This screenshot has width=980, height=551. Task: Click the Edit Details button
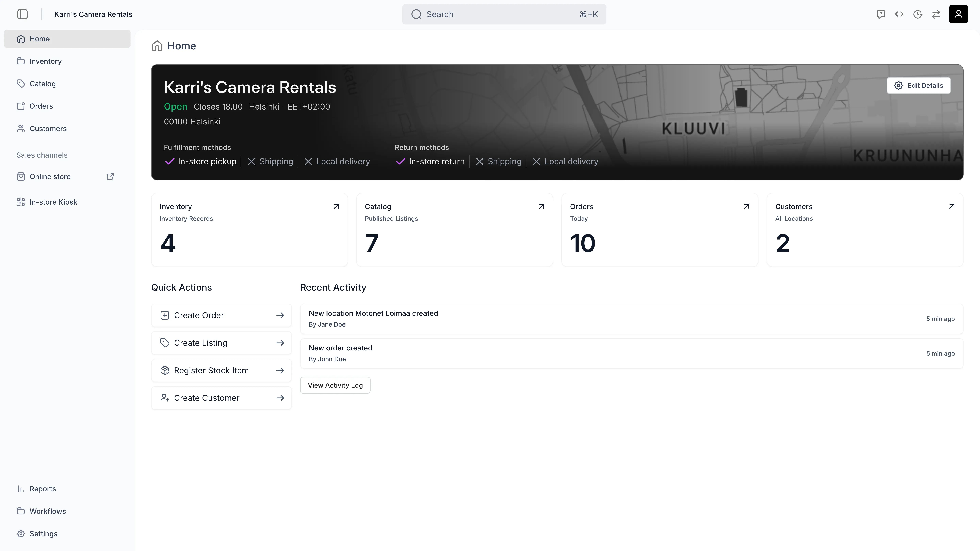(918, 85)
